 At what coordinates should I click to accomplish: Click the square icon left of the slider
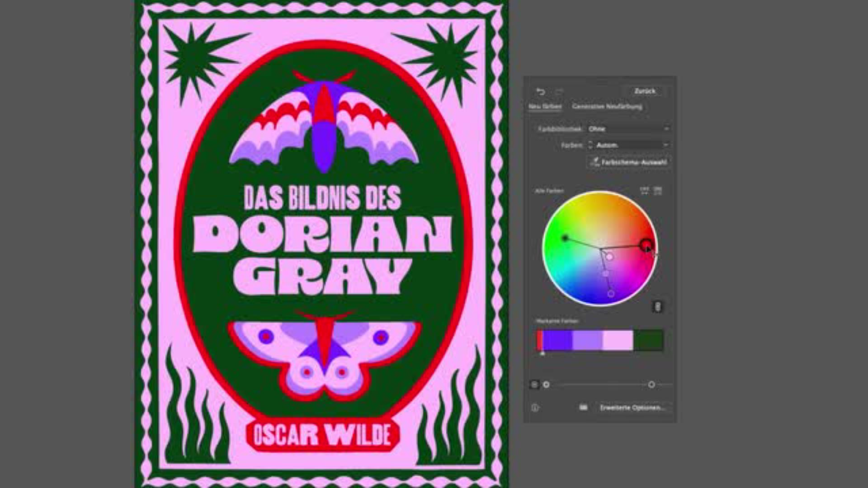tap(534, 385)
